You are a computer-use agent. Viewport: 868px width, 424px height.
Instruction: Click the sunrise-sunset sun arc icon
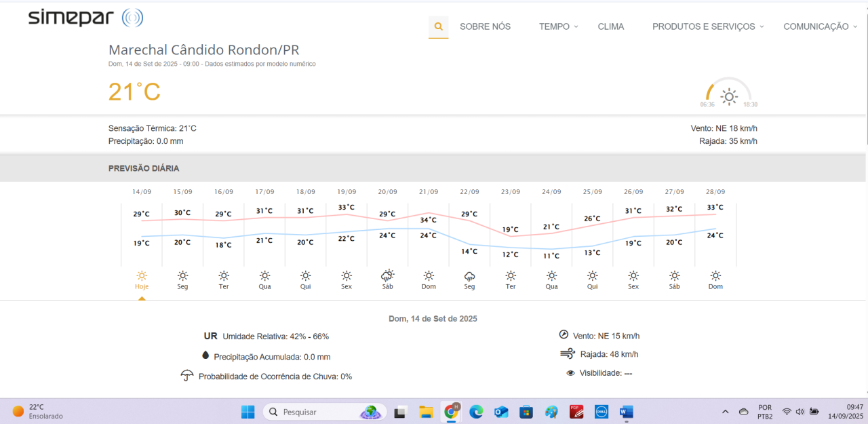point(729,96)
